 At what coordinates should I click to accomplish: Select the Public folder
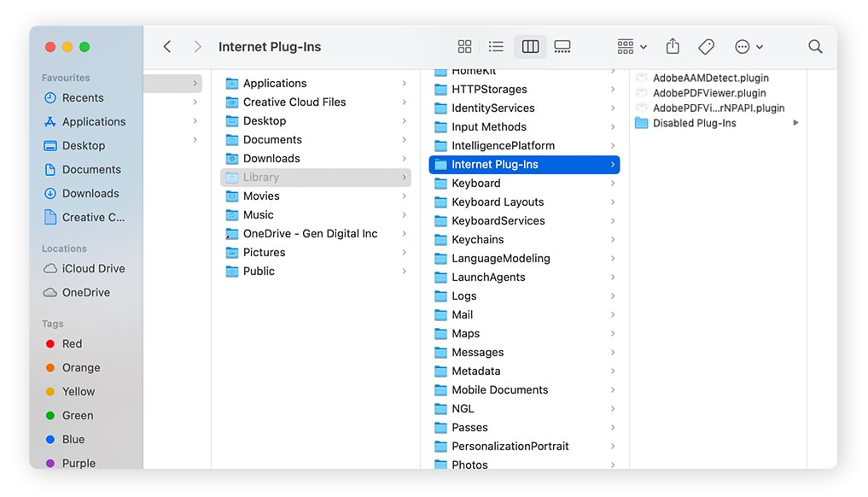[x=316, y=271]
